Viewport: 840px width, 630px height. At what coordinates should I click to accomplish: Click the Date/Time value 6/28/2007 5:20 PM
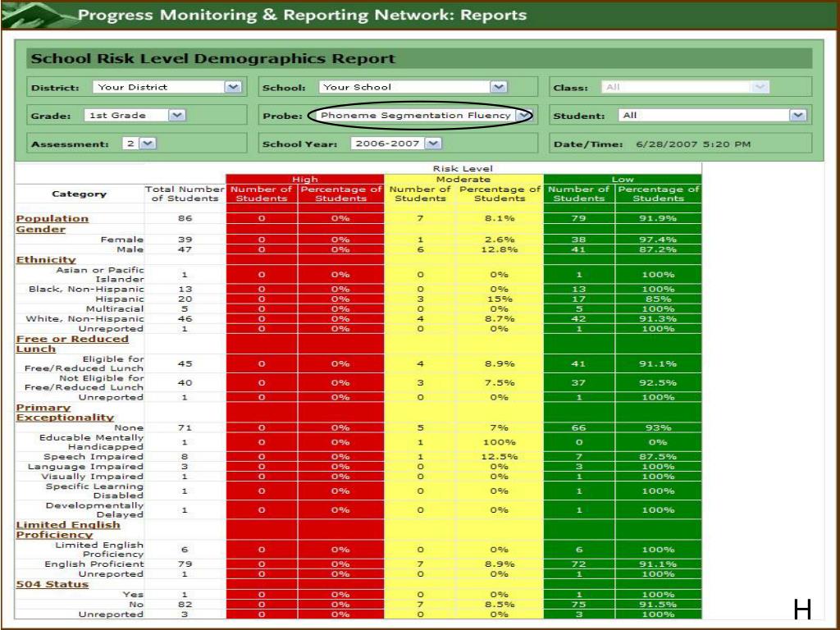click(693, 144)
